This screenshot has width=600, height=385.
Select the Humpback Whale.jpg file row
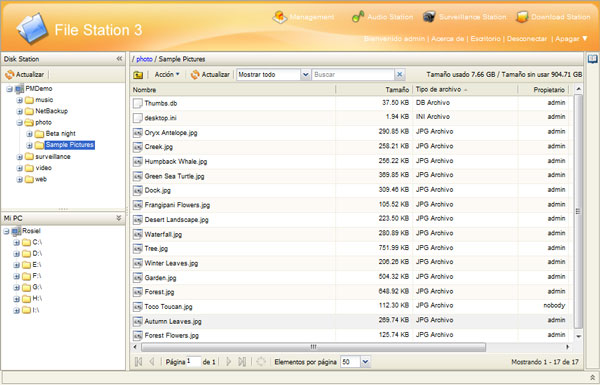pyautogui.click(x=351, y=162)
